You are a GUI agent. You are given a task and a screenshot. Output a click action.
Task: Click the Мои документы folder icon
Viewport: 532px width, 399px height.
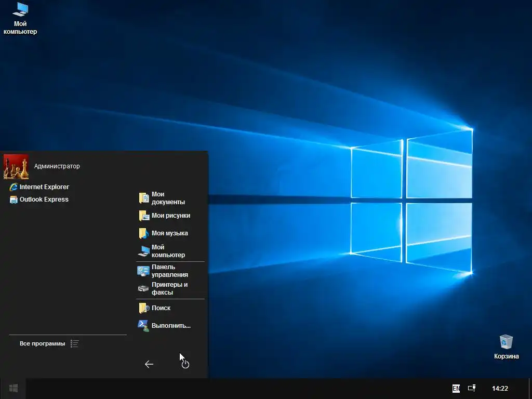point(144,198)
